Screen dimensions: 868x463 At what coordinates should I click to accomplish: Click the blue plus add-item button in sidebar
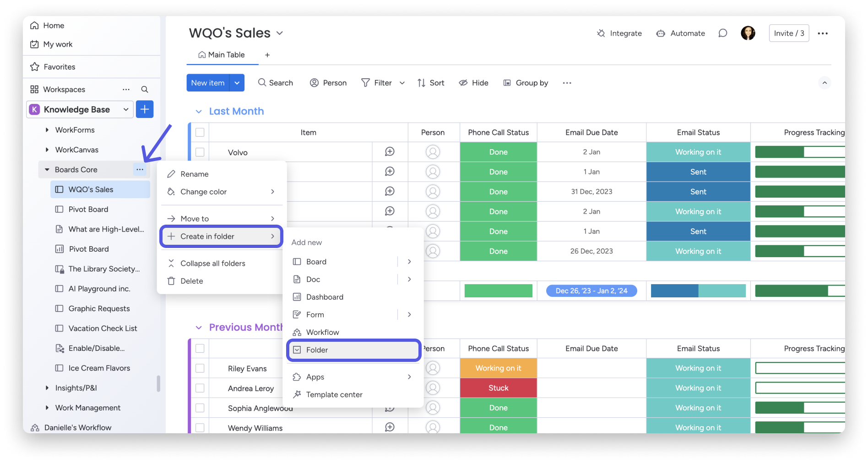145,109
